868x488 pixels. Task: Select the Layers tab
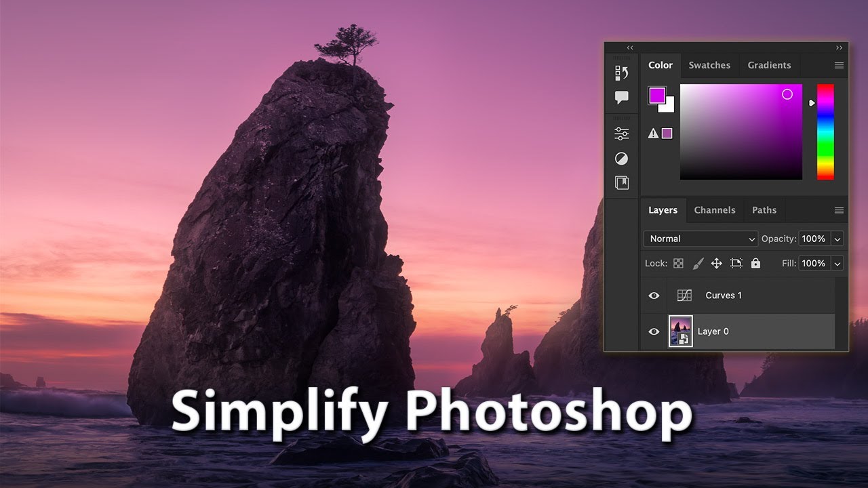click(663, 210)
